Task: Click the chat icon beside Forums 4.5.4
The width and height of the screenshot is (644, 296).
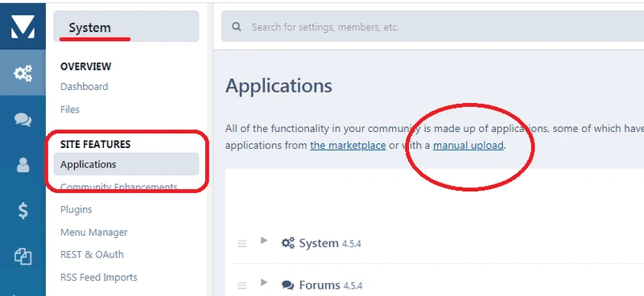Action: click(288, 285)
